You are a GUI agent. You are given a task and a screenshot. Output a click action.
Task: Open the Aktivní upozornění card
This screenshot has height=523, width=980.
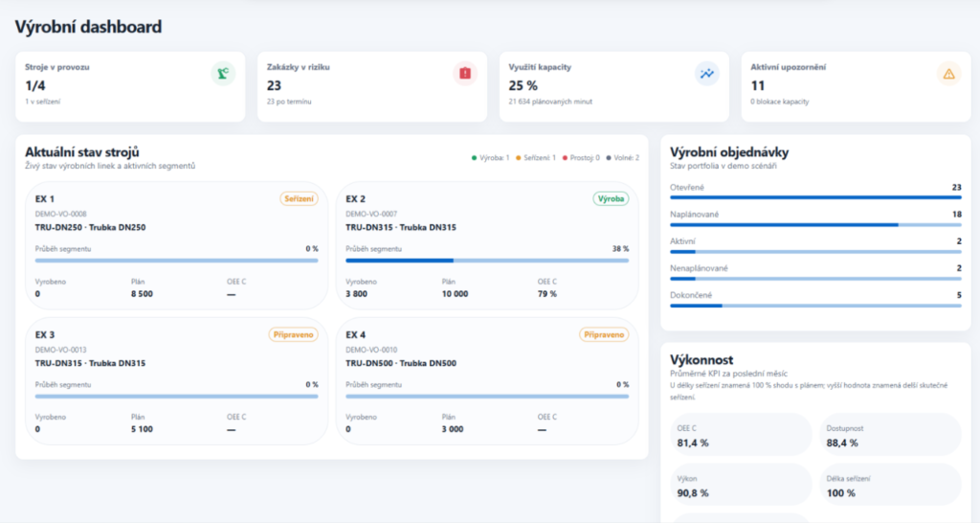tap(856, 86)
